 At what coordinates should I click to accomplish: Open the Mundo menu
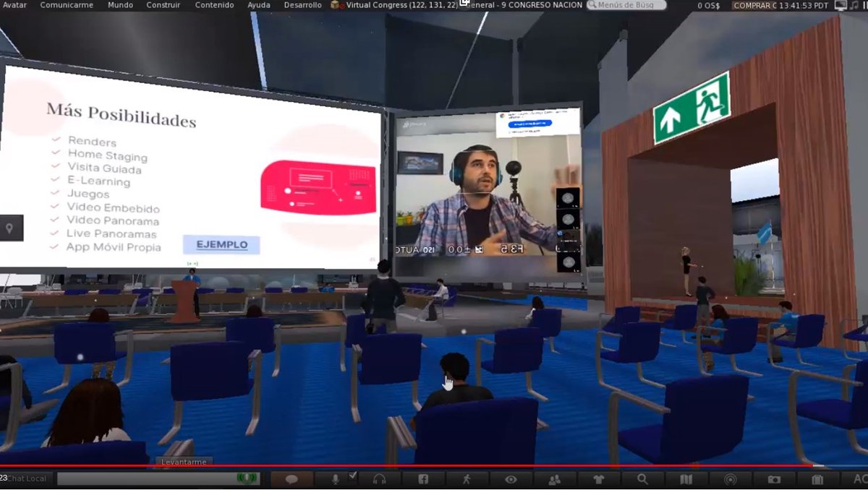(x=120, y=5)
